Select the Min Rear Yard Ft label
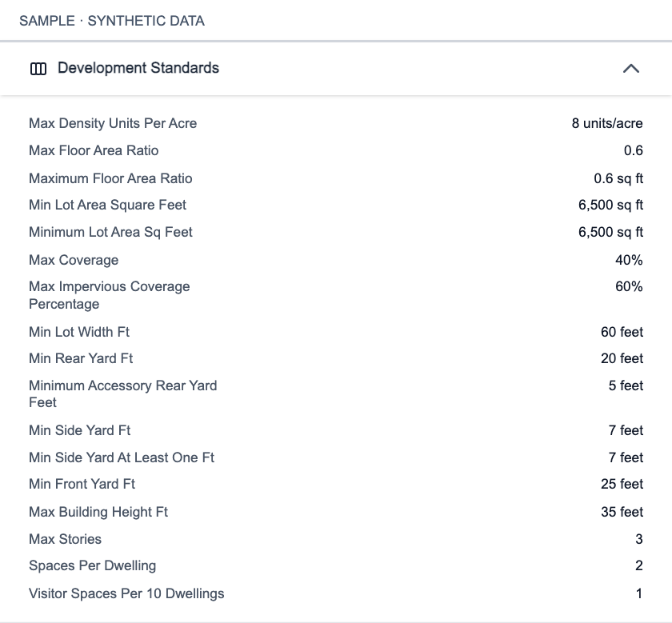 (x=81, y=358)
